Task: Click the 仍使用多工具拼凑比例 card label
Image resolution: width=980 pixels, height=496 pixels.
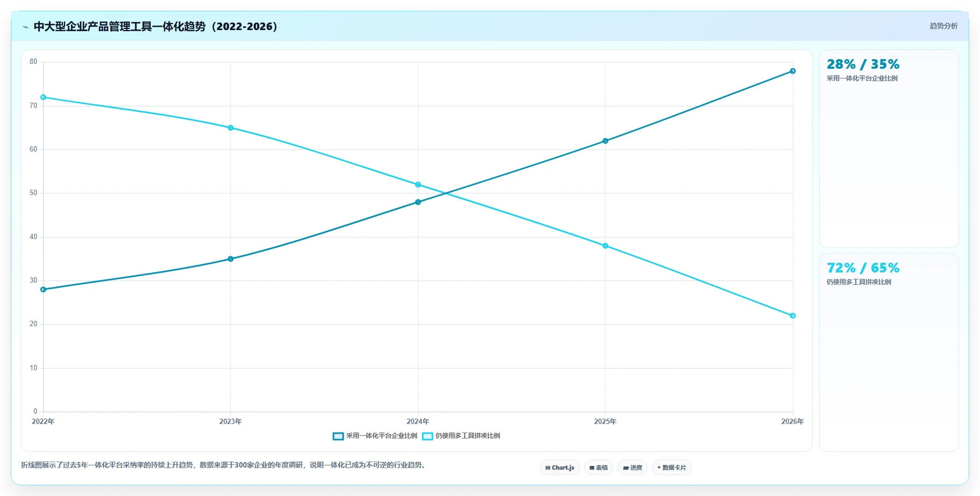Action: [x=859, y=282]
